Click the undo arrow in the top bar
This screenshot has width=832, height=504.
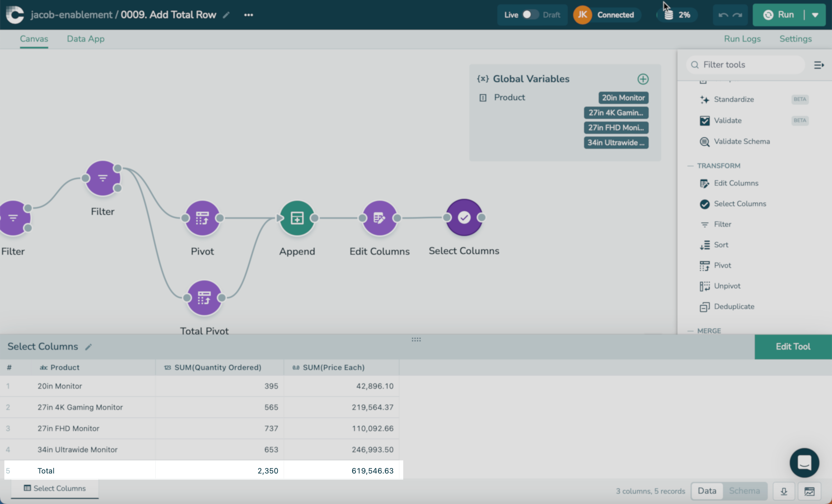click(723, 15)
